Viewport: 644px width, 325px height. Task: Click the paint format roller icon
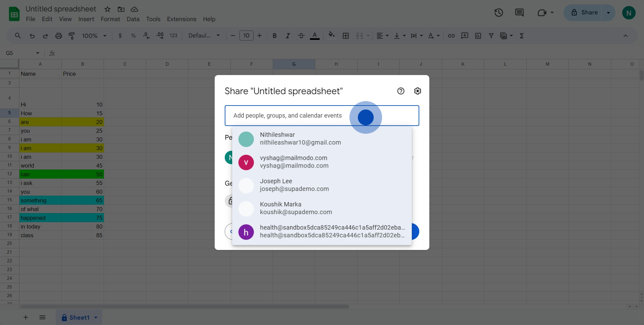(72, 36)
